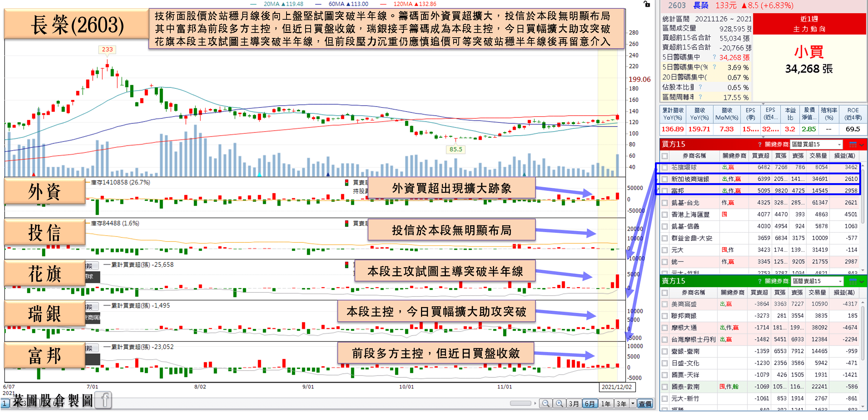This screenshot has width=868, height=420.
Task: Switch to page tab 1 at bottom left
Action: click(x=5, y=404)
